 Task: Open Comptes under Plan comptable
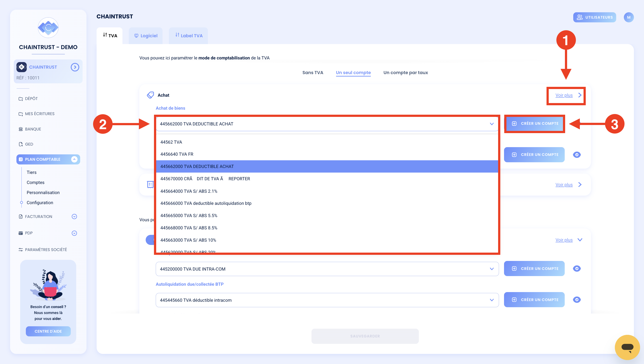click(35, 182)
